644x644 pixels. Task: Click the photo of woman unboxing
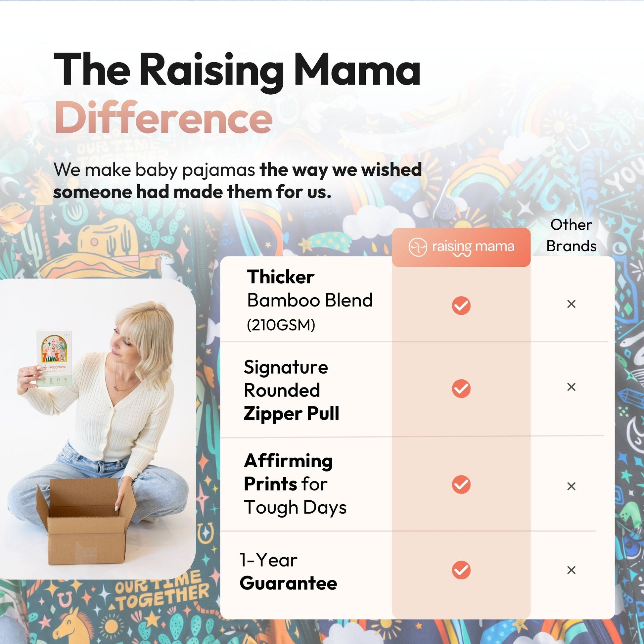98,429
